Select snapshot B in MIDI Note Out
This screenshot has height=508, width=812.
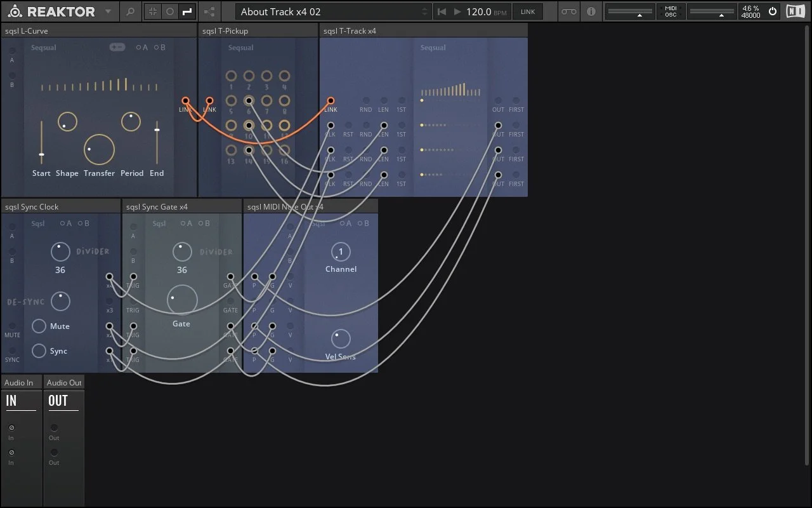click(x=363, y=224)
